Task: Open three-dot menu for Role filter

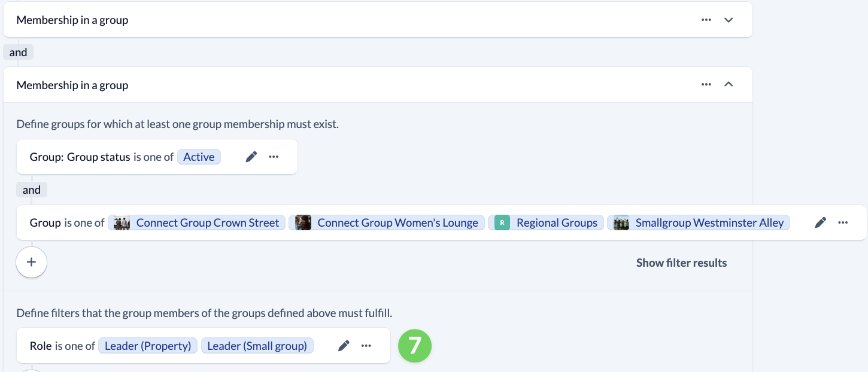Action: coord(366,346)
